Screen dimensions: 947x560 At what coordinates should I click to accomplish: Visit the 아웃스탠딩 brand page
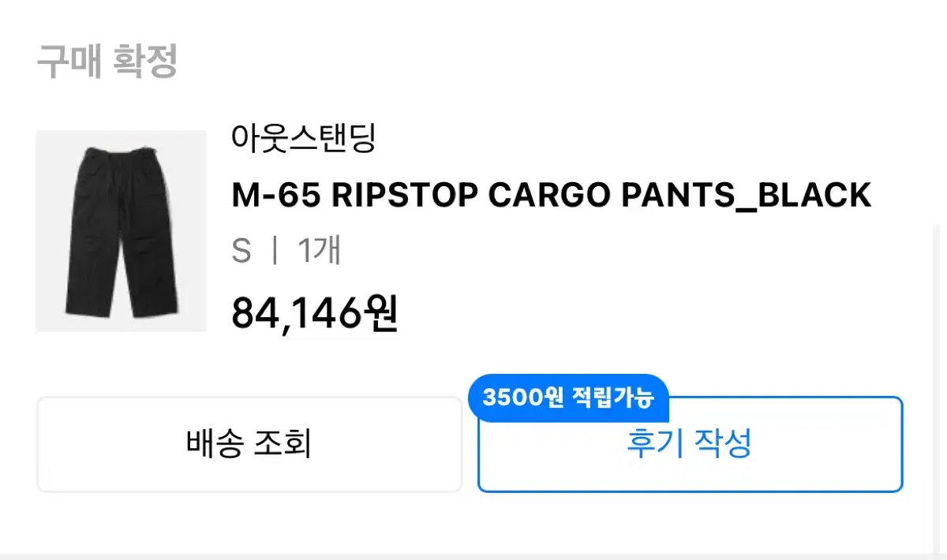(304, 139)
